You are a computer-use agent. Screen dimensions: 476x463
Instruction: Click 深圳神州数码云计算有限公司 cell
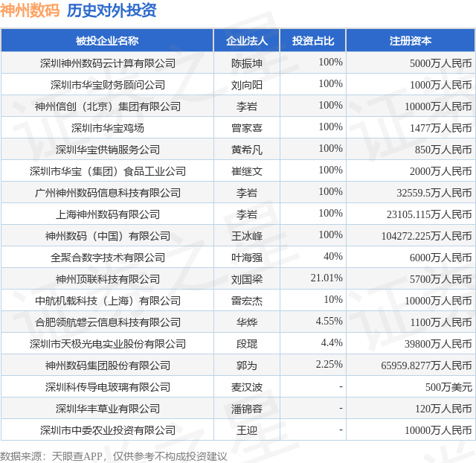tap(108, 63)
